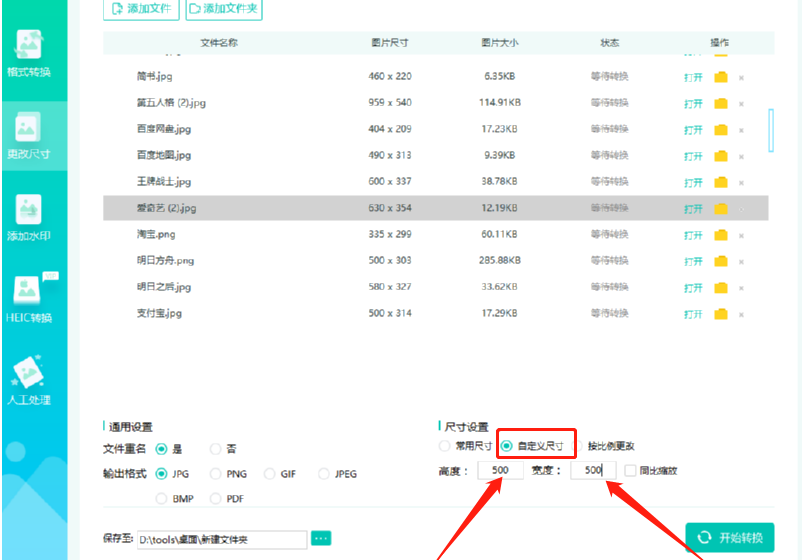Click 添加文件夹 button
This screenshot has height=560, width=803.
coord(224,9)
